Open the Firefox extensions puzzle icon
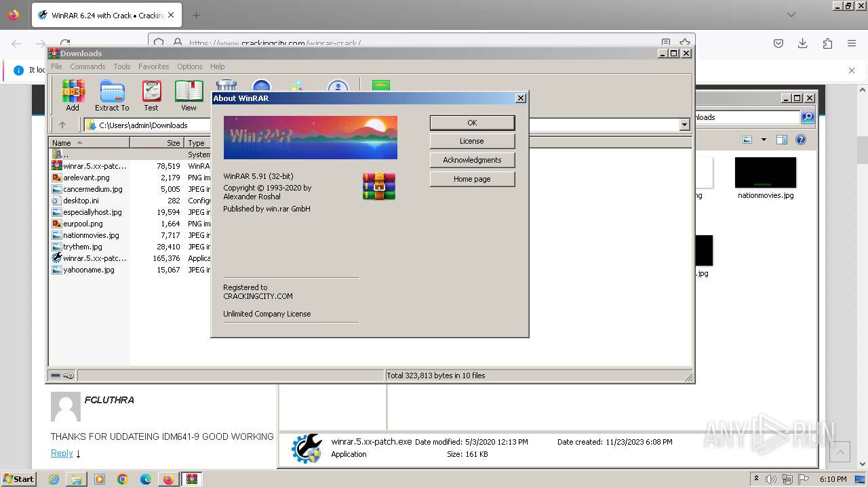 [827, 43]
